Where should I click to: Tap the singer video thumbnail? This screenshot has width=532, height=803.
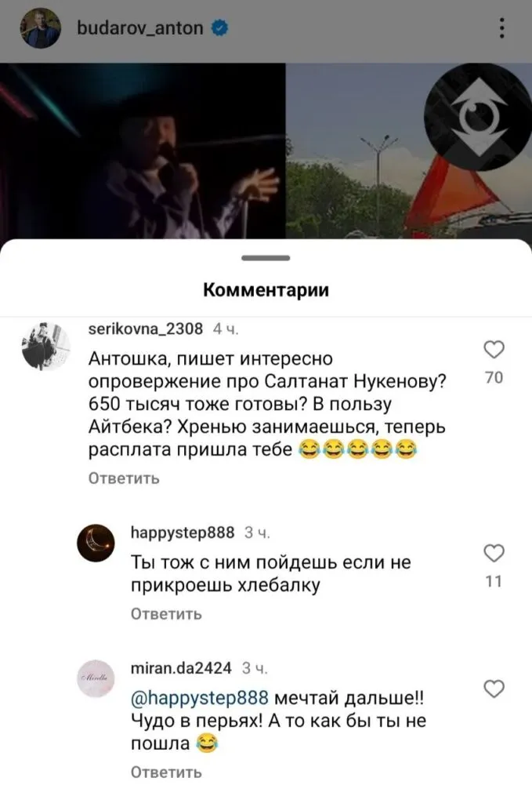click(143, 151)
